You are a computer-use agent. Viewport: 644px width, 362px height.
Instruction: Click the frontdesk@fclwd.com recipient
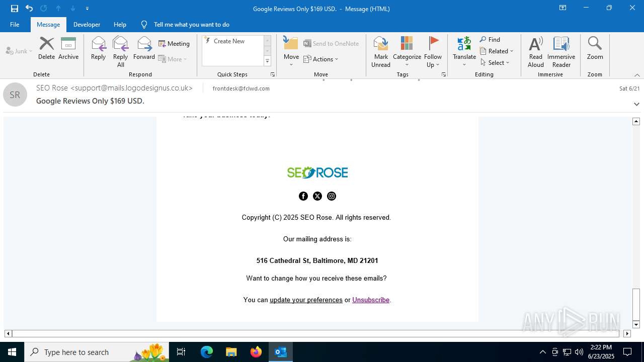(241, 88)
